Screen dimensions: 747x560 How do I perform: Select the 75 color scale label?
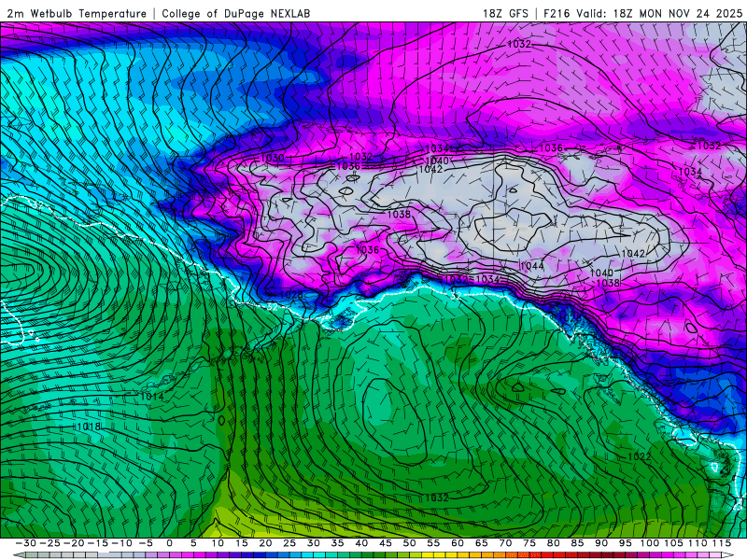click(x=529, y=543)
